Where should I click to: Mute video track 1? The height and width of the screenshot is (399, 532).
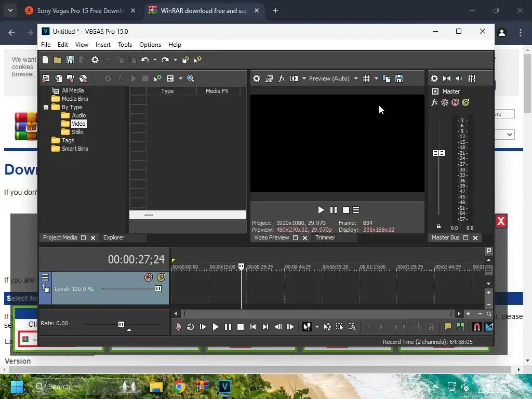click(149, 277)
